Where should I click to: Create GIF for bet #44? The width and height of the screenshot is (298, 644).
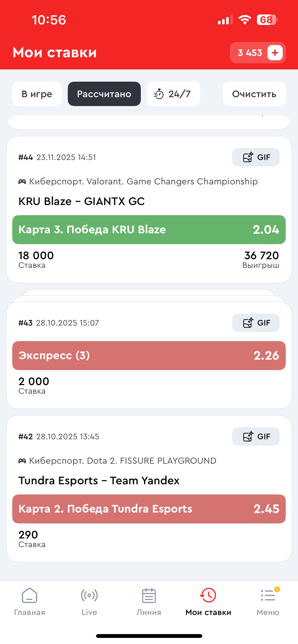click(x=255, y=157)
